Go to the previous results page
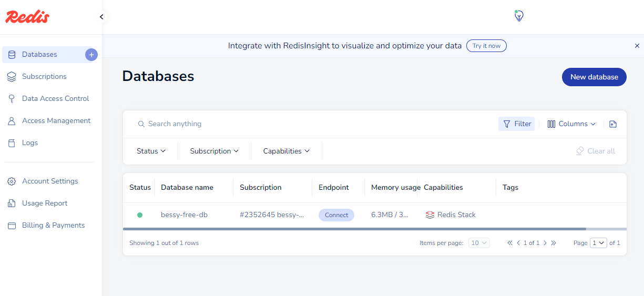This screenshot has width=644, height=296. click(x=518, y=243)
